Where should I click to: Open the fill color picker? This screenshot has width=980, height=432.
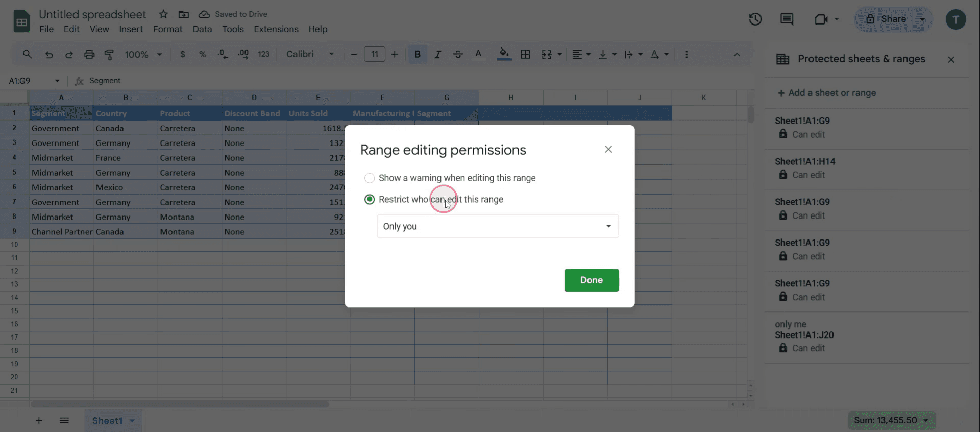pos(504,54)
